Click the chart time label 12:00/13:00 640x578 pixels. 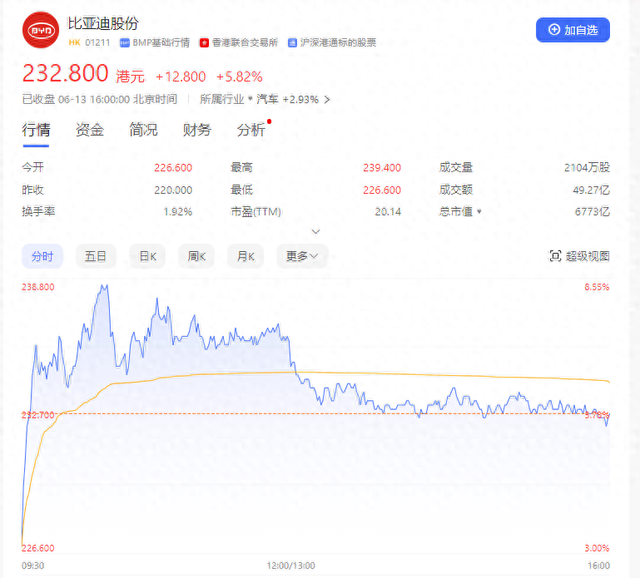point(291,566)
